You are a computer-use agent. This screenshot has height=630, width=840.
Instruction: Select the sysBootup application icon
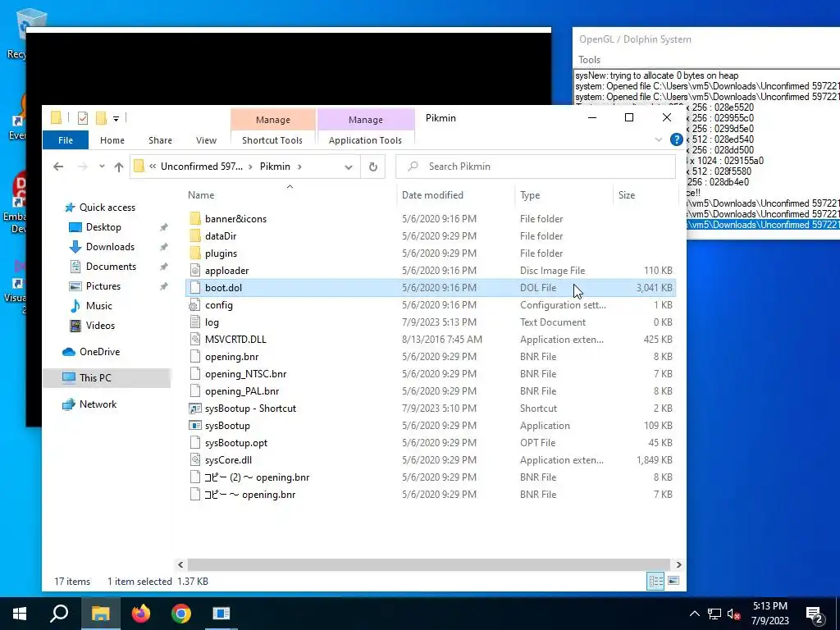click(195, 426)
